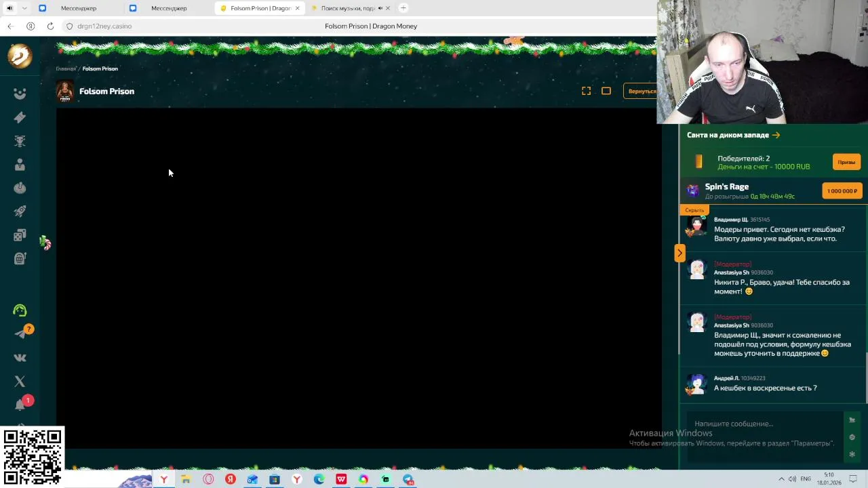Open the jester face sidebar section
The image size is (868, 488).
pyautogui.click(x=20, y=94)
